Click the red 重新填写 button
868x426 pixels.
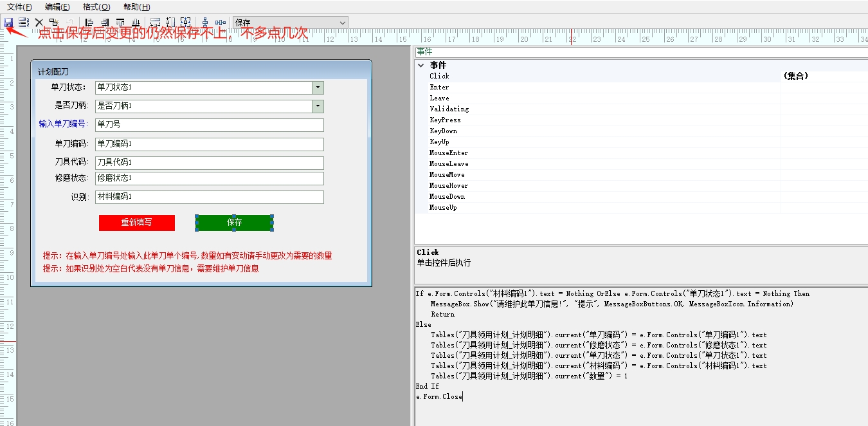click(137, 223)
